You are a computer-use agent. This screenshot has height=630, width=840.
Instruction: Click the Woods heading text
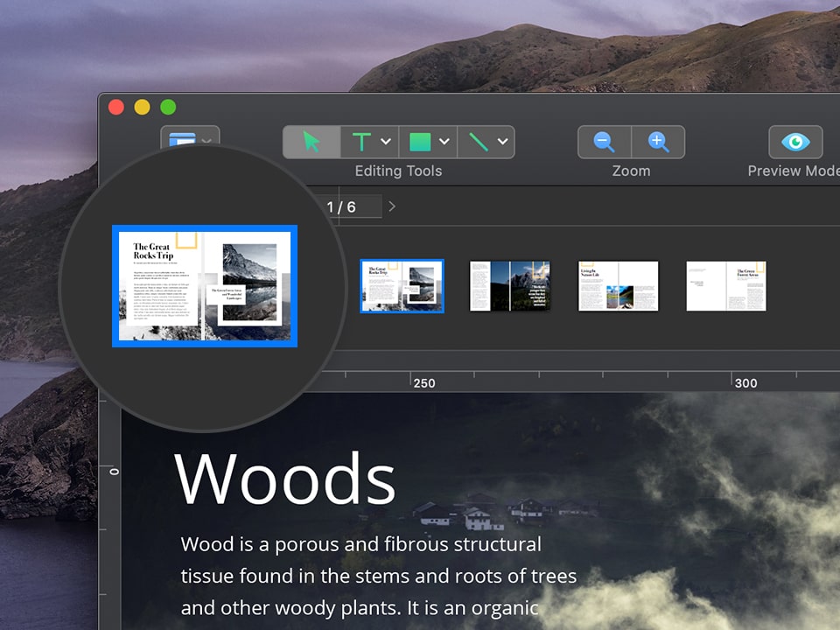coord(285,478)
